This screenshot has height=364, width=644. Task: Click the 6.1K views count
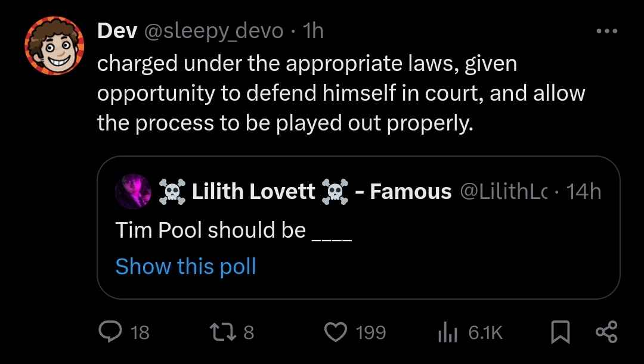click(485, 332)
